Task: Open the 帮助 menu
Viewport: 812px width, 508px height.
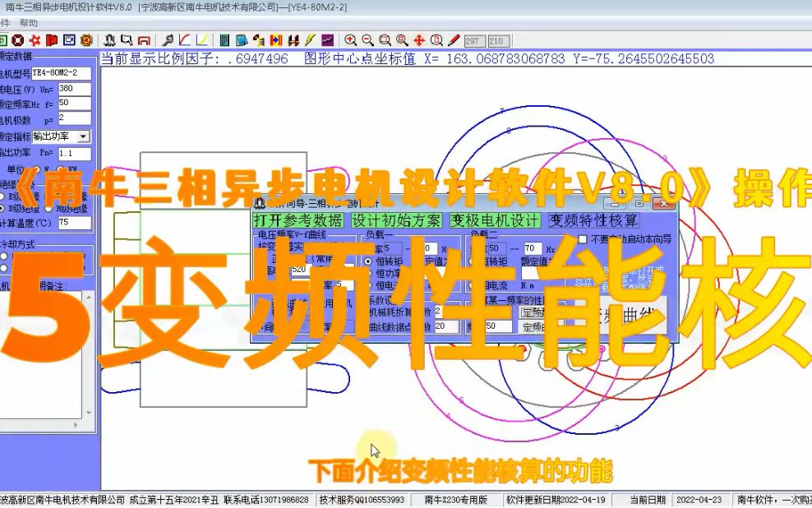Action: 30,23
